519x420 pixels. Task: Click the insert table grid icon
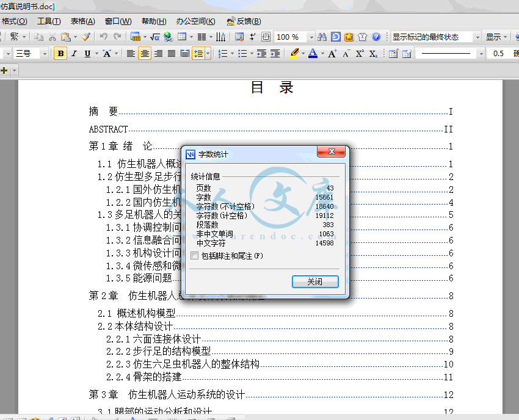(182, 37)
